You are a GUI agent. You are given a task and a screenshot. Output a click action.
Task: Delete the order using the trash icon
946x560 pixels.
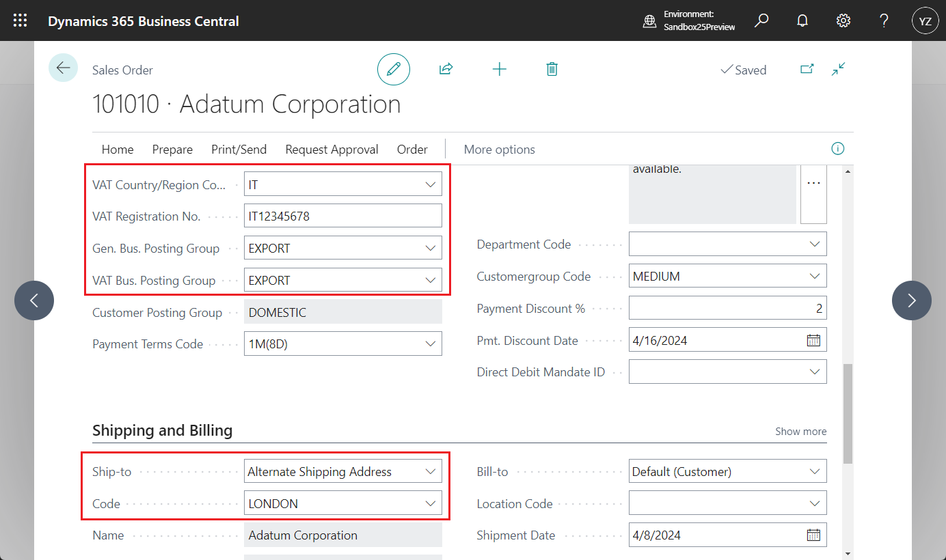coord(552,69)
